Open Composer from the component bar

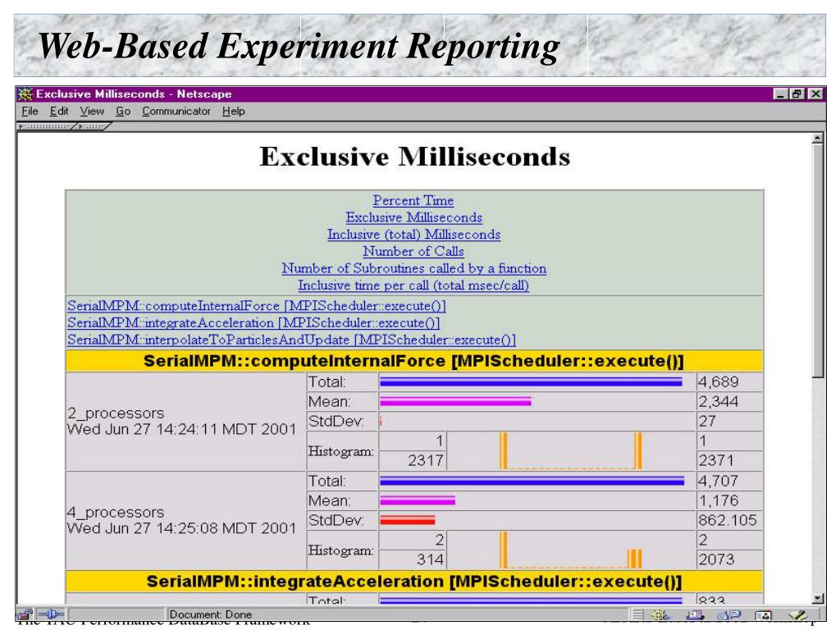pyautogui.click(x=797, y=614)
